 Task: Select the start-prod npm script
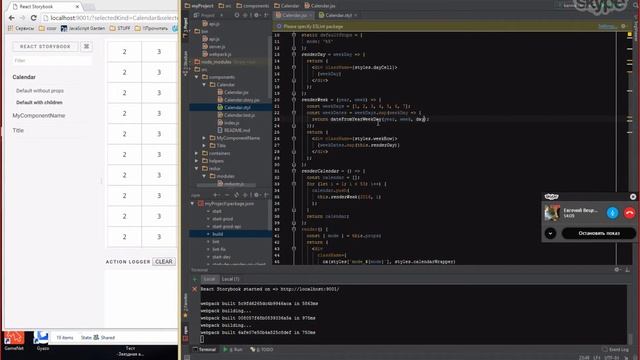point(222,219)
